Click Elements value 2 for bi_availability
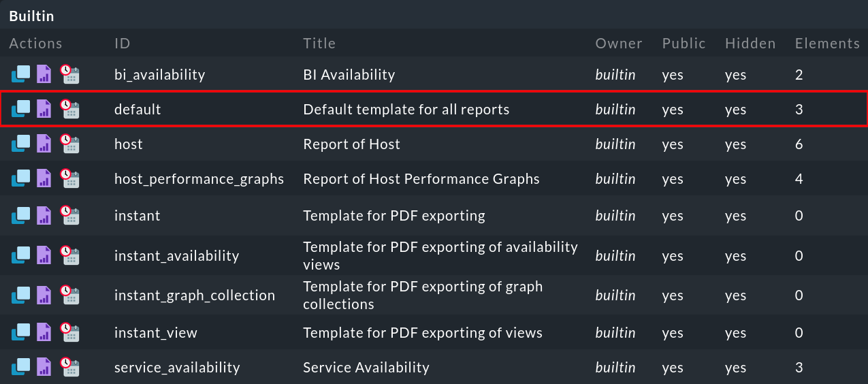Viewport: 868px width, 384px height. (x=799, y=75)
